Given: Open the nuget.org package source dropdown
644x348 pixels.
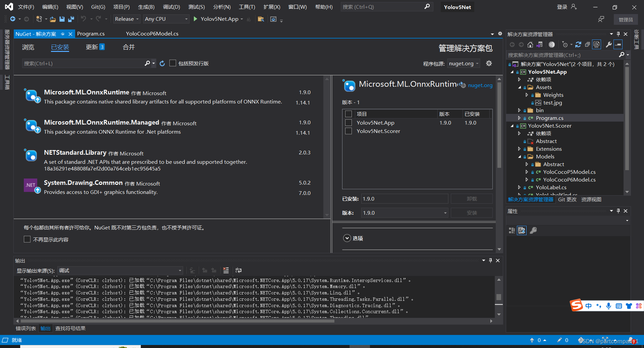Looking at the screenshot, I should (x=464, y=63).
